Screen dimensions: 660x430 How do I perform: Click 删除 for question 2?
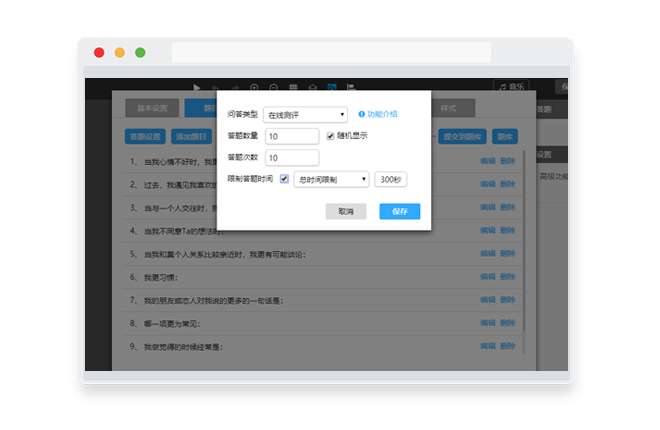point(508,184)
